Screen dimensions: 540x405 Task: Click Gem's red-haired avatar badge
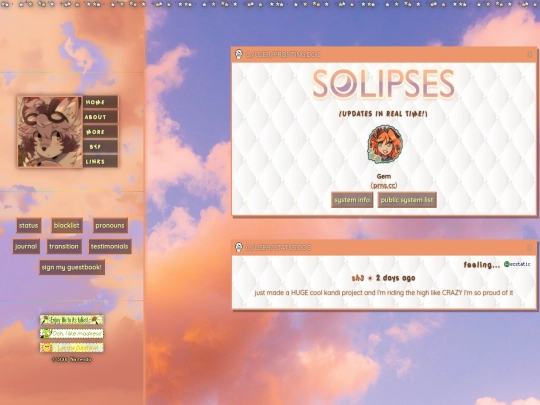tap(385, 144)
